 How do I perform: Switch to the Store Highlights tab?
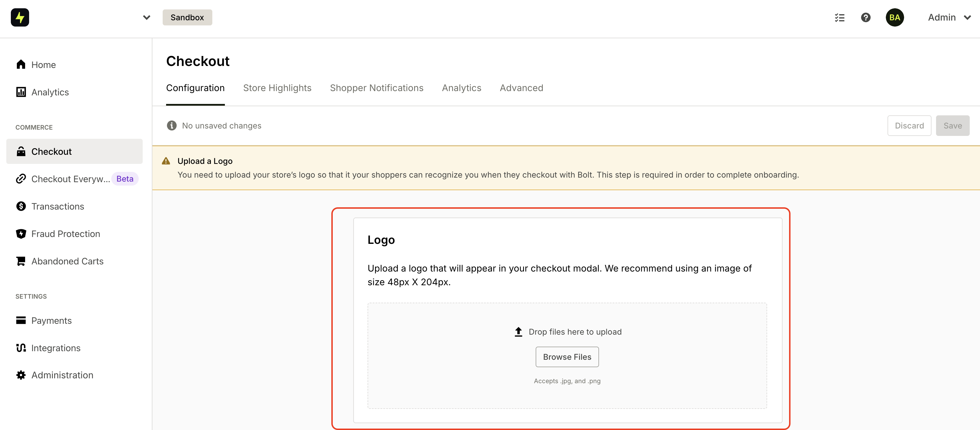click(x=277, y=88)
